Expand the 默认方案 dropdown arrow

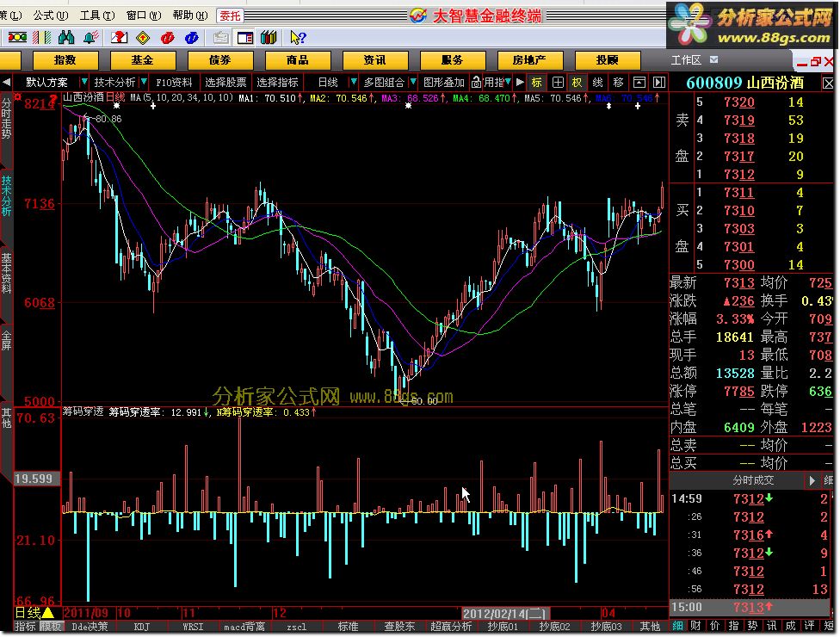click(83, 83)
